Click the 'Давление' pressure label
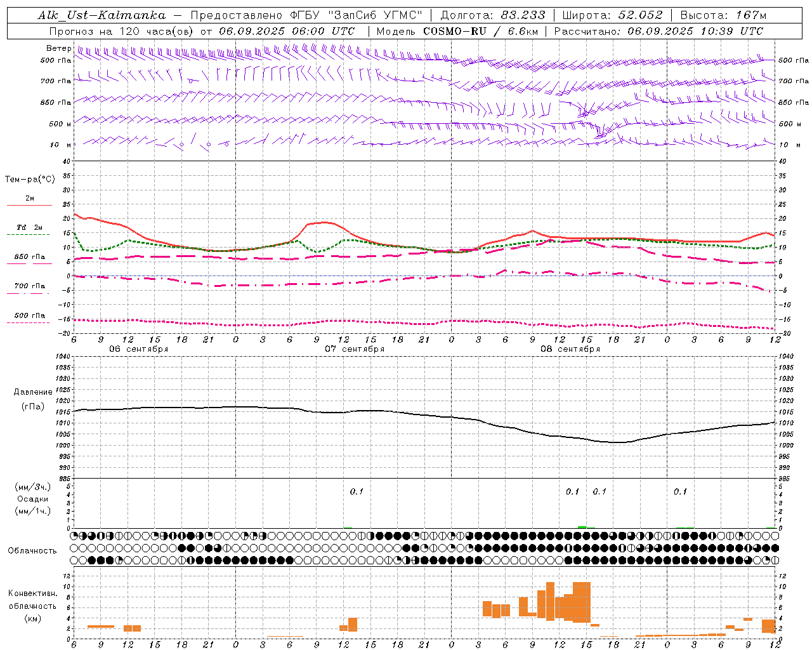 click(33, 392)
